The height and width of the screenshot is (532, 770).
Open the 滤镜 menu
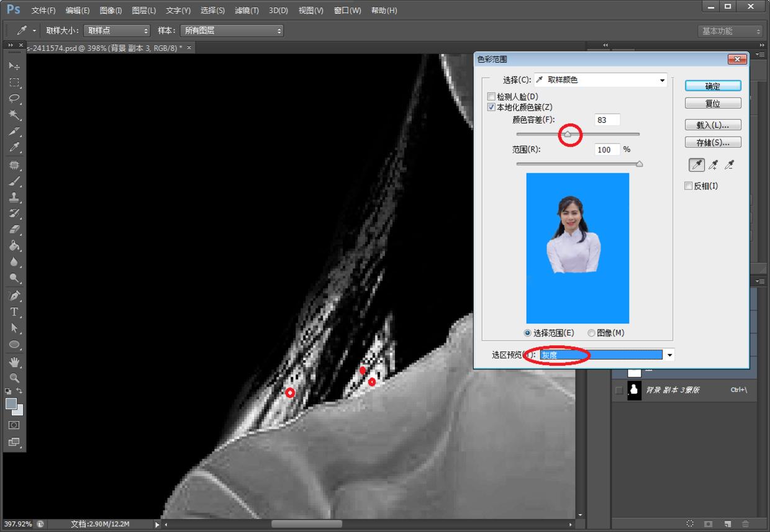coord(247,11)
